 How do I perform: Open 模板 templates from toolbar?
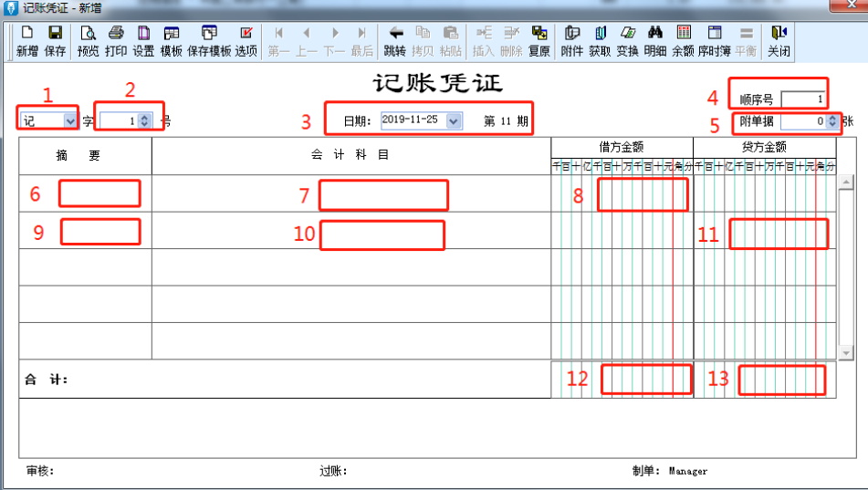171,41
